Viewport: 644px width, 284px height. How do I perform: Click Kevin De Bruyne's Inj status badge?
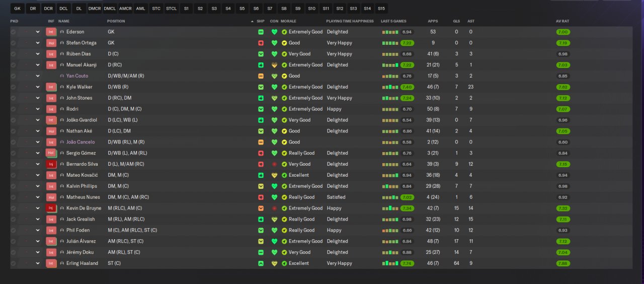pos(51,208)
